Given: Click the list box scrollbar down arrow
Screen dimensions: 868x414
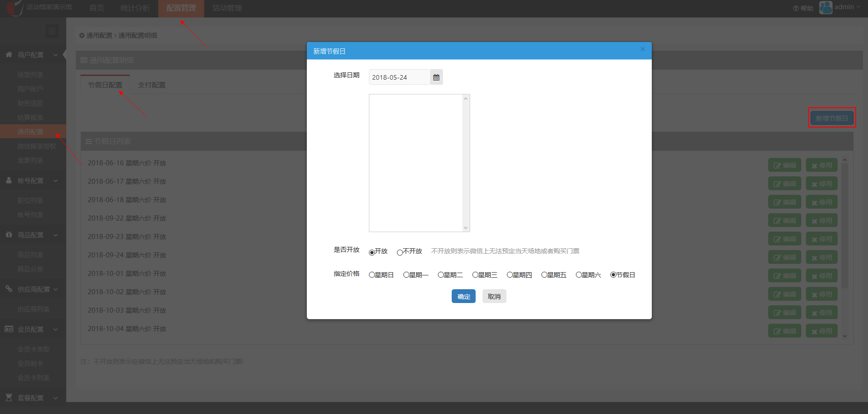Looking at the screenshot, I should (466, 227).
